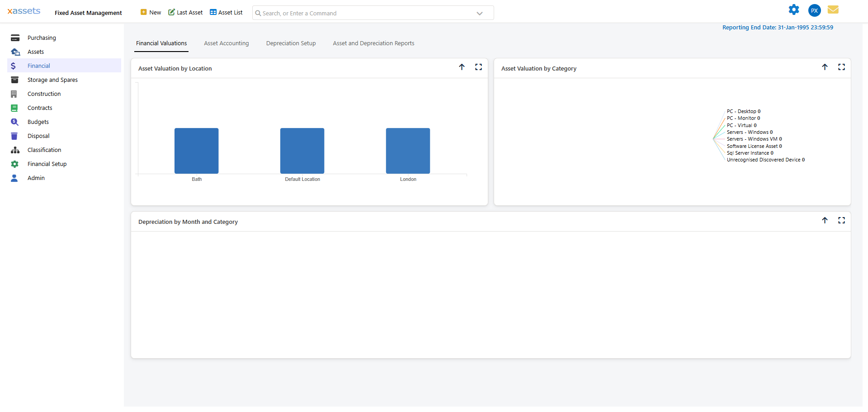The image size is (868, 412).
Task: Switch to the Asset Accounting tab
Action: point(226,43)
